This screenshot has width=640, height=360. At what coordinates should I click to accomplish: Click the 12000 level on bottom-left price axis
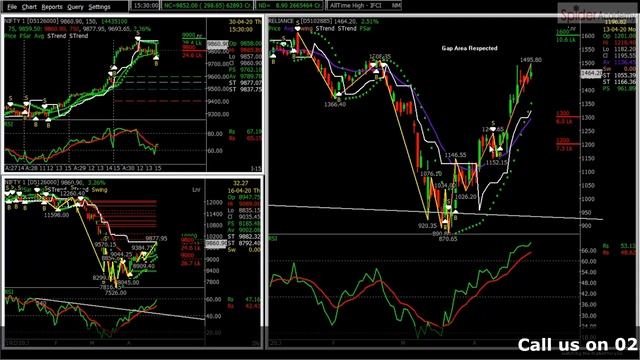point(215,202)
